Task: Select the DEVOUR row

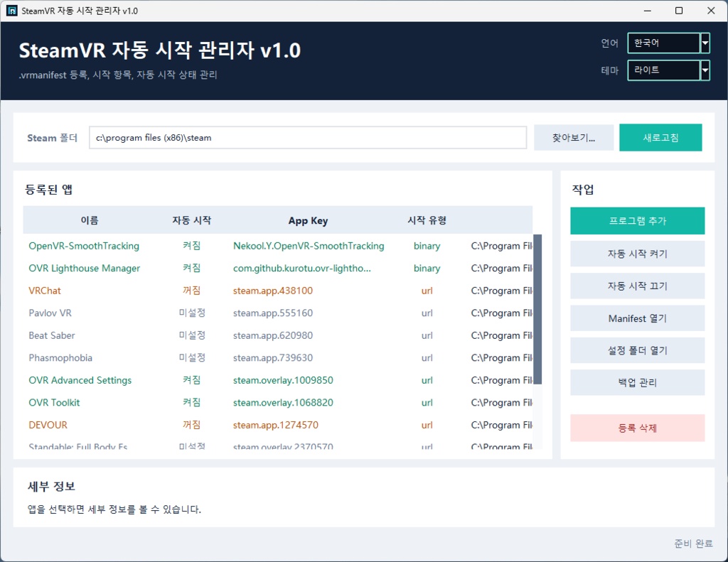Action: pos(278,425)
